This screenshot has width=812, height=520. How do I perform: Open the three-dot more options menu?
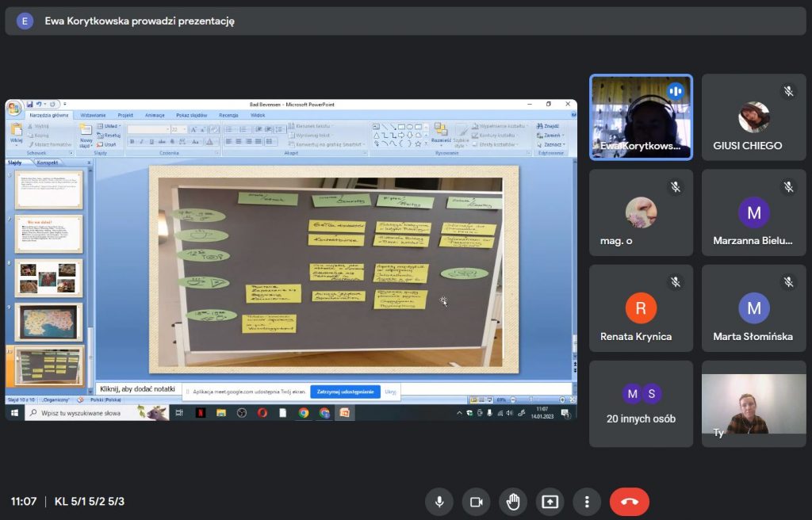click(x=587, y=501)
